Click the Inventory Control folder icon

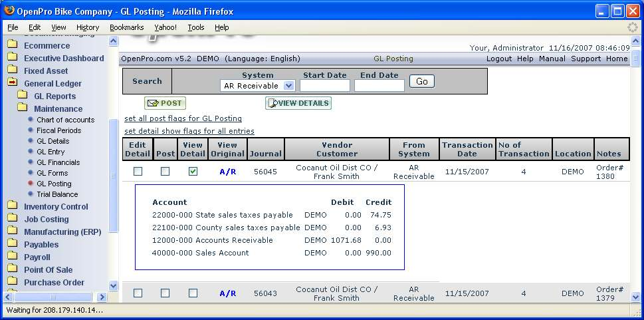pyautogui.click(x=12, y=206)
